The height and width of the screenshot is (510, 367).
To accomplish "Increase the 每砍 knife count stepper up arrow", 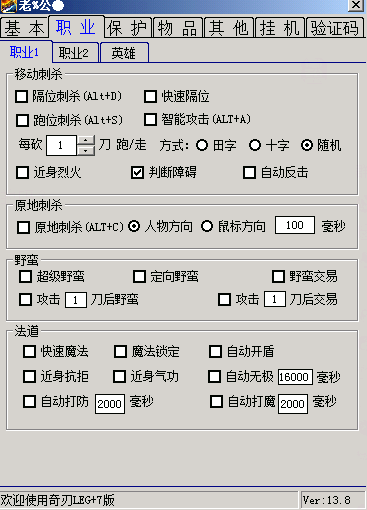I will click(86, 140).
